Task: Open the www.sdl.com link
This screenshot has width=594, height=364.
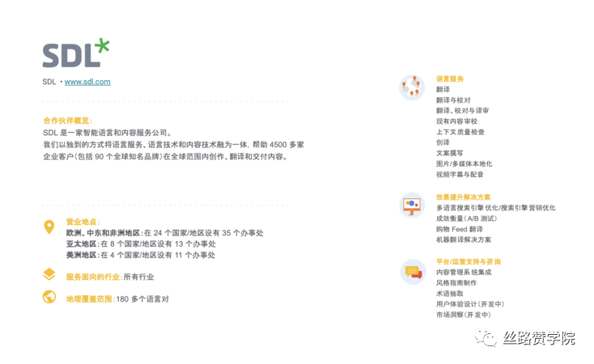Action: click(87, 82)
